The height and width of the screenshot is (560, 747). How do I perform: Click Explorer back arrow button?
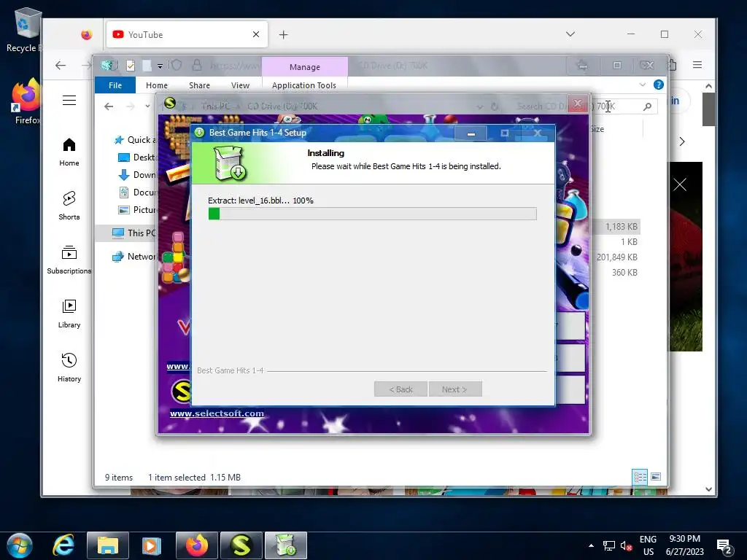pos(109,106)
